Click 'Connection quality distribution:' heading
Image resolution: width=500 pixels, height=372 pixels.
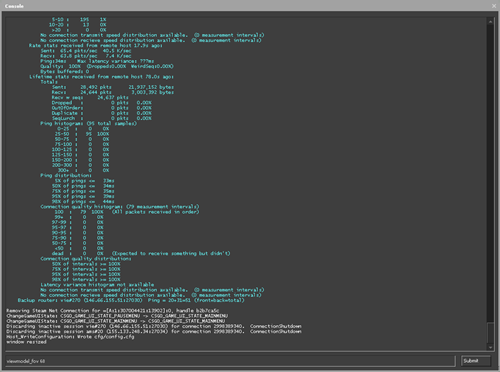(86, 259)
